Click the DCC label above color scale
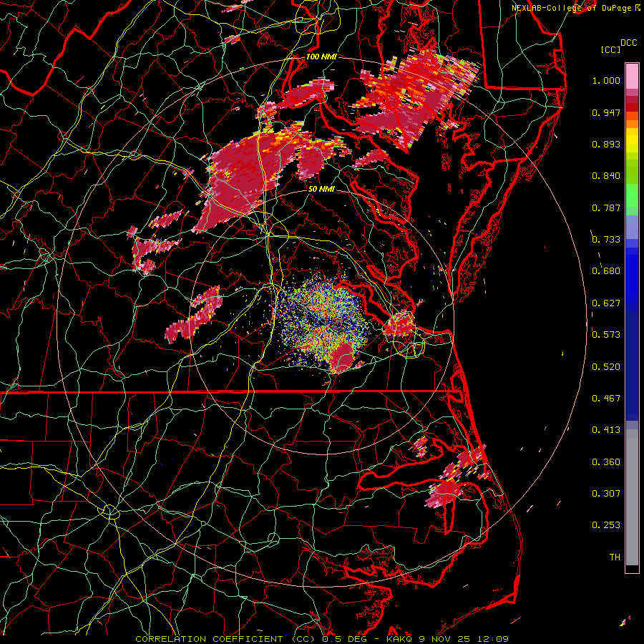Image resolution: width=644 pixels, height=644 pixels. pos(628,43)
